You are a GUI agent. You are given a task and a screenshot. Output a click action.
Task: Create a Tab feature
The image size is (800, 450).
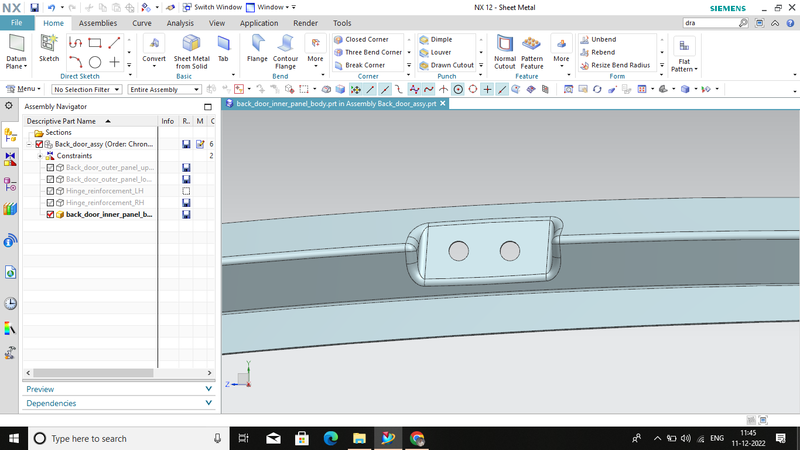(x=223, y=48)
